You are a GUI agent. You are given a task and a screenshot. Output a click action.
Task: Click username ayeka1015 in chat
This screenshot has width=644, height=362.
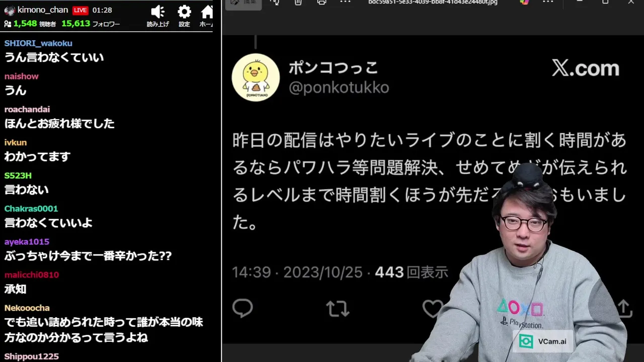pos(27,242)
